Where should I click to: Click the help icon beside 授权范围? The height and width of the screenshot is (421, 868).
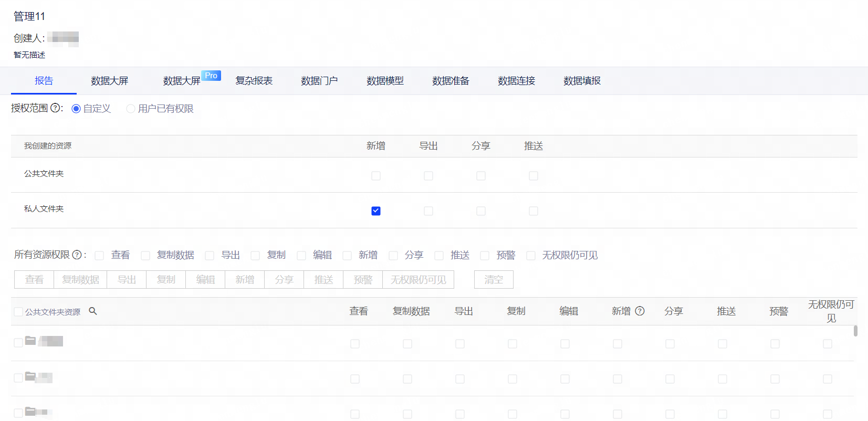click(x=55, y=108)
